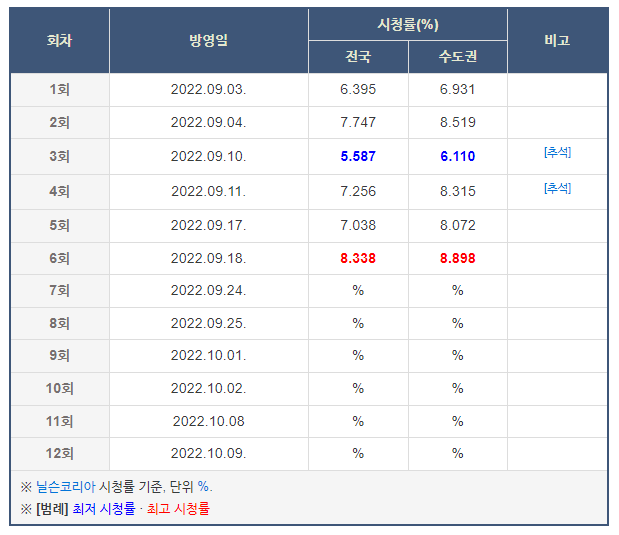Click the rating value 7.038

coord(358,225)
